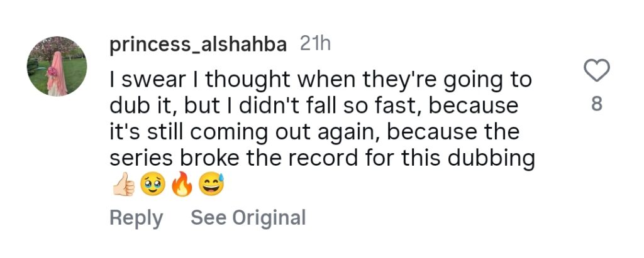Click the thumbs-up emoji in the comment
Viewport: 644px width, 258px height.
(x=122, y=185)
